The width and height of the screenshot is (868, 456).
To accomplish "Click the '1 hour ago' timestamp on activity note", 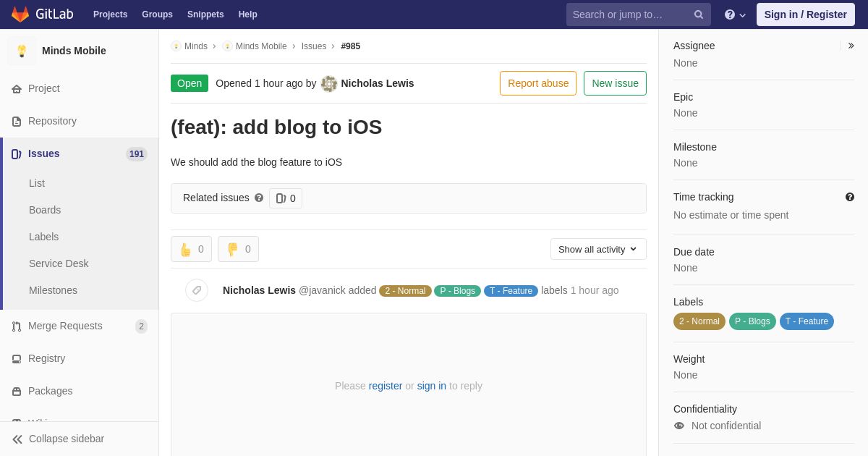I will 595,290.
